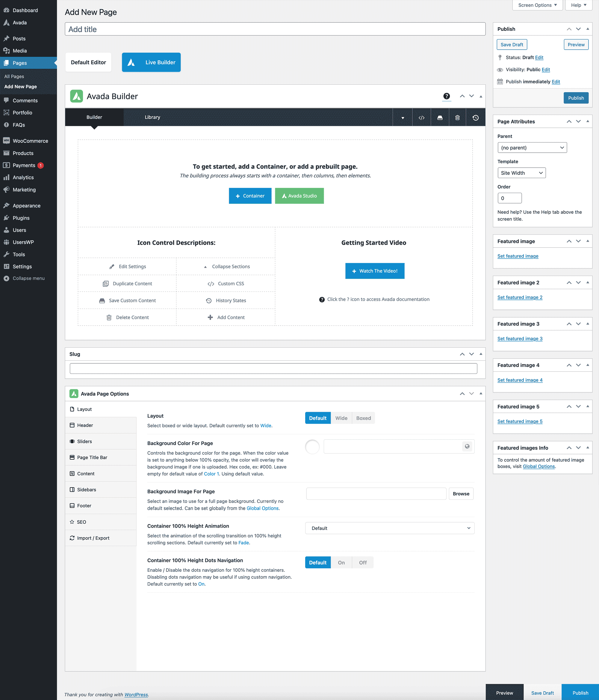This screenshot has height=700, width=599.
Task: Click the Import/Export icon in Page Options
Action: tap(73, 538)
